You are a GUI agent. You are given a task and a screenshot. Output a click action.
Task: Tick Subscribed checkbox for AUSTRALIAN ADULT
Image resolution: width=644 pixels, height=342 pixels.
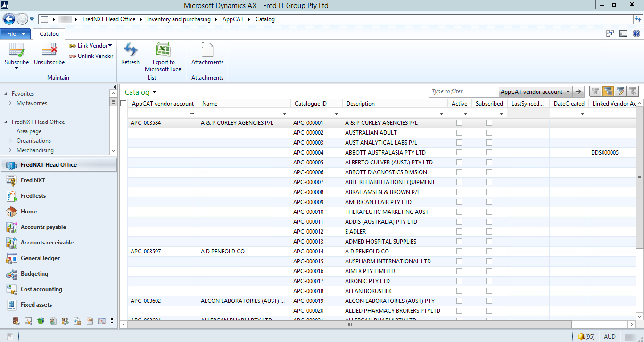(489, 133)
